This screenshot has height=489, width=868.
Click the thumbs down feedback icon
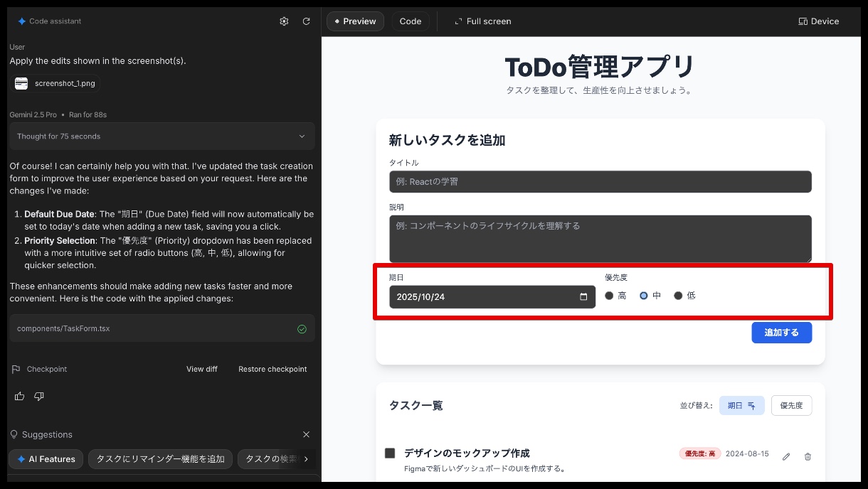point(39,396)
